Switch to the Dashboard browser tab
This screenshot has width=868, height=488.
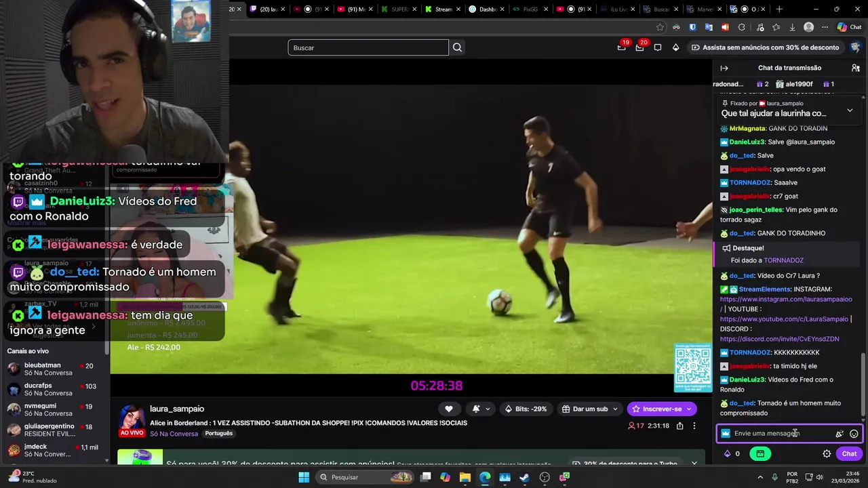click(x=487, y=9)
